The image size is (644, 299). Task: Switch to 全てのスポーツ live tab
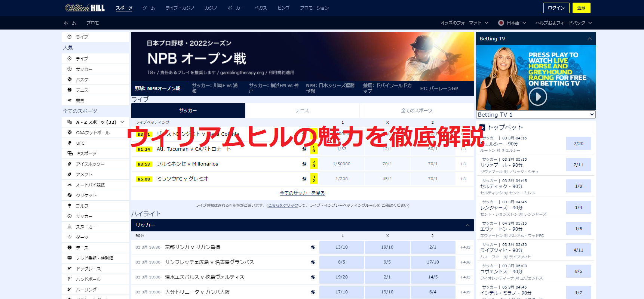(417, 111)
